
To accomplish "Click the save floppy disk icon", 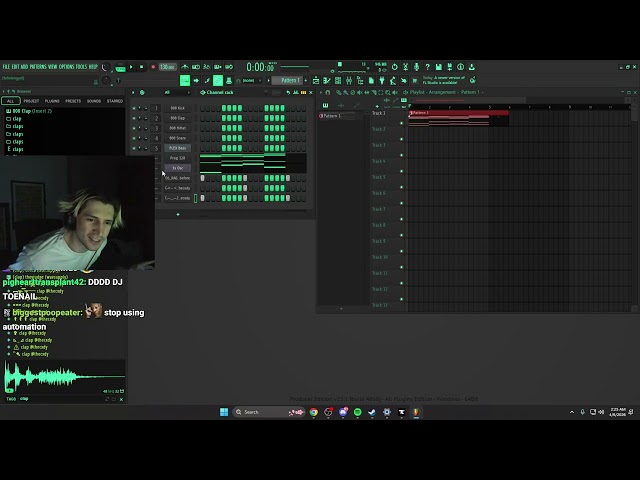I will tap(438, 67).
